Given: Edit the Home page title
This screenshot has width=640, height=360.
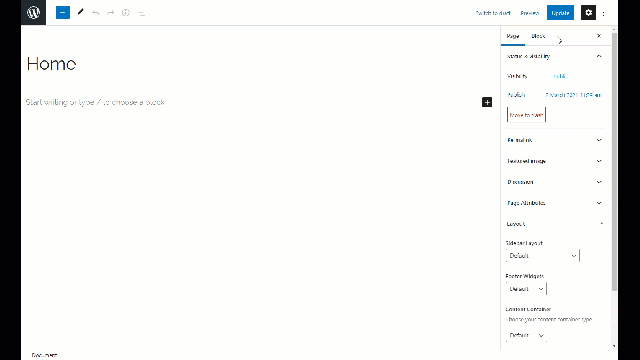Looking at the screenshot, I should [51, 64].
